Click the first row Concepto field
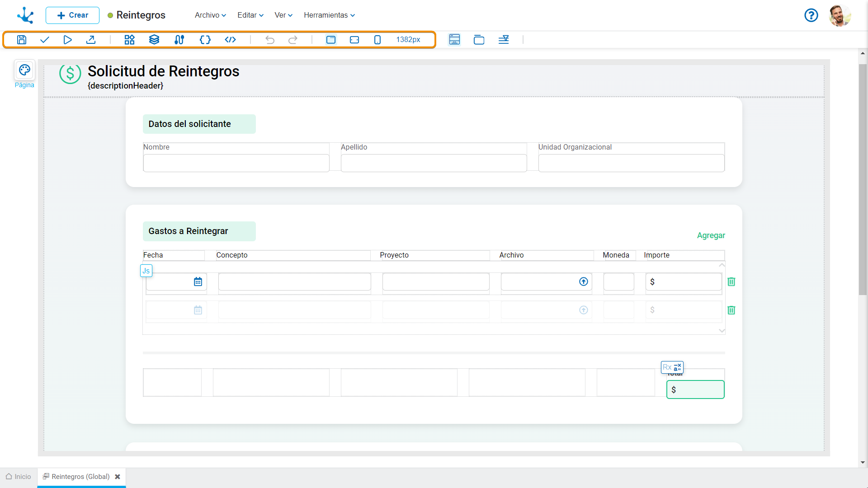 point(294,282)
